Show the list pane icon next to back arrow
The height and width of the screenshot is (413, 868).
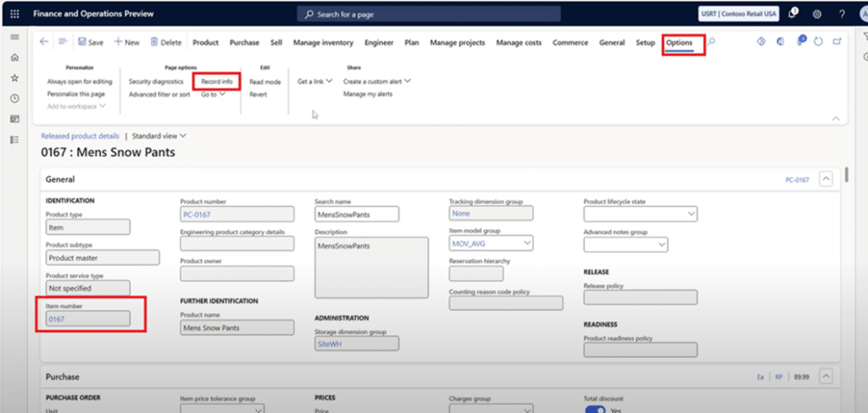pyautogui.click(x=63, y=42)
